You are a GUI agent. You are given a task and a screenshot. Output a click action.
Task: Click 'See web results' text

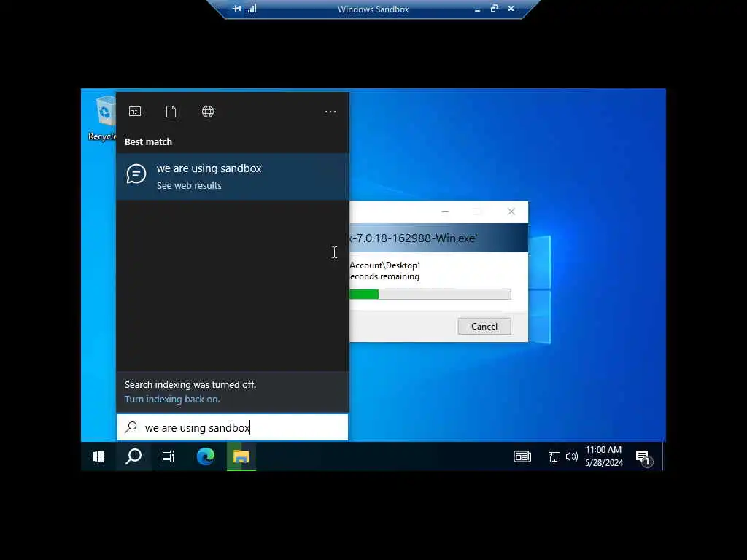189,186
